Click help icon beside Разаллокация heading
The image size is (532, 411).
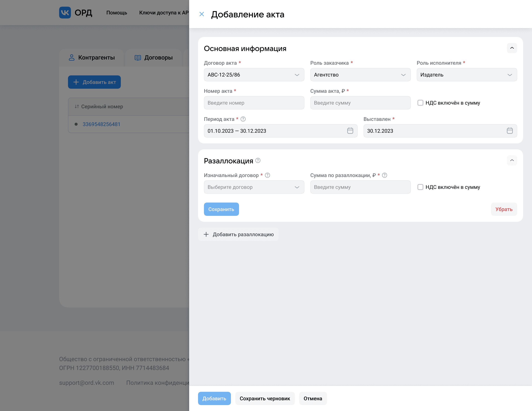258,161
